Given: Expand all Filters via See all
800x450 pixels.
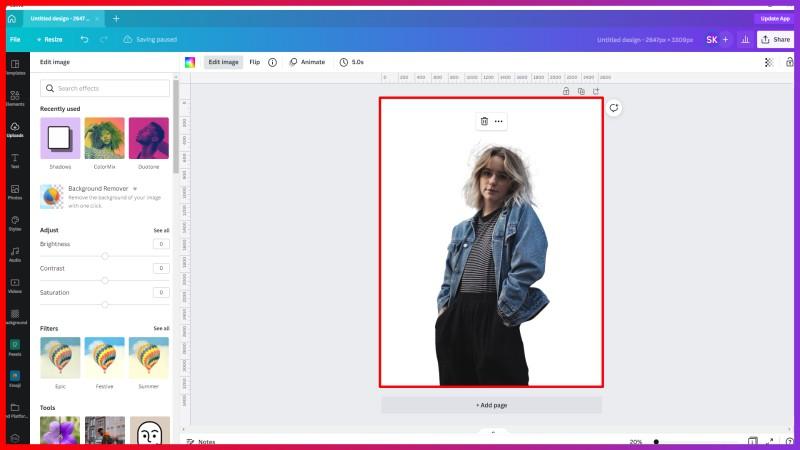Looking at the screenshot, I should click(160, 328).
